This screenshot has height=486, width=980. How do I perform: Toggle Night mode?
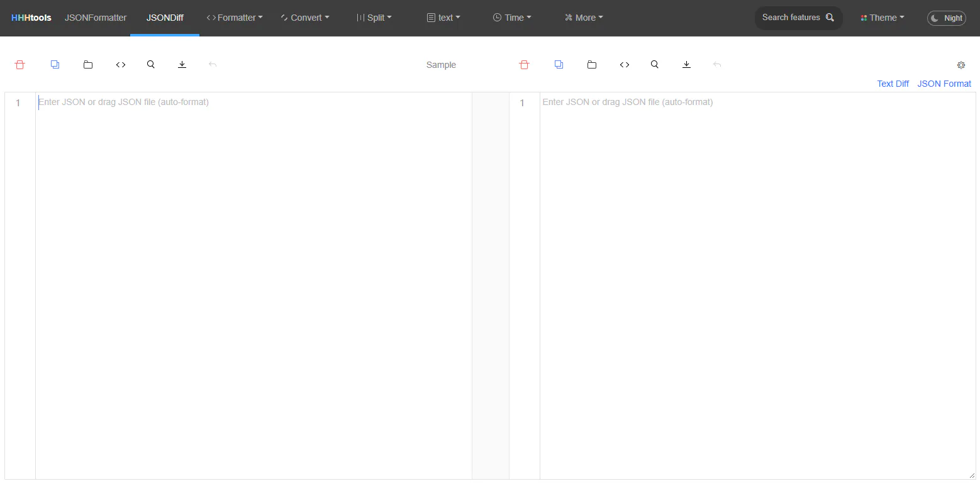[x=947, y=18]
